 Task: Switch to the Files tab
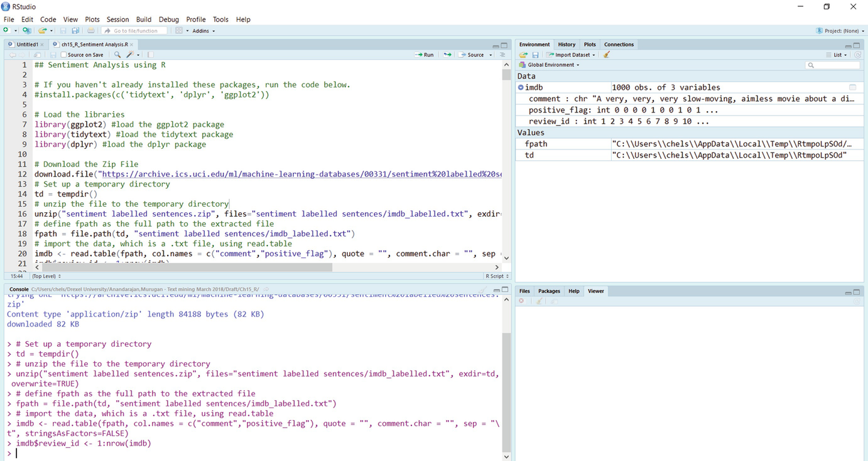[524, 291]
